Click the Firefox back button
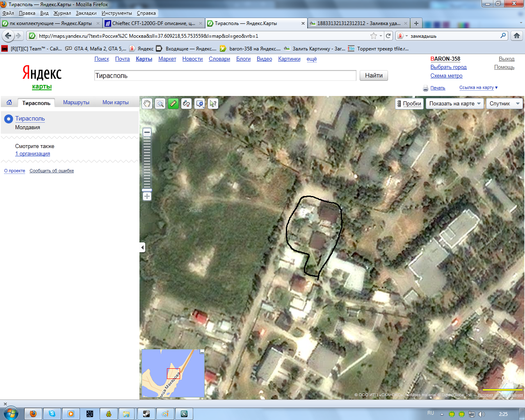Viewport: 525px width, 420px height. [x=8, y=36]
